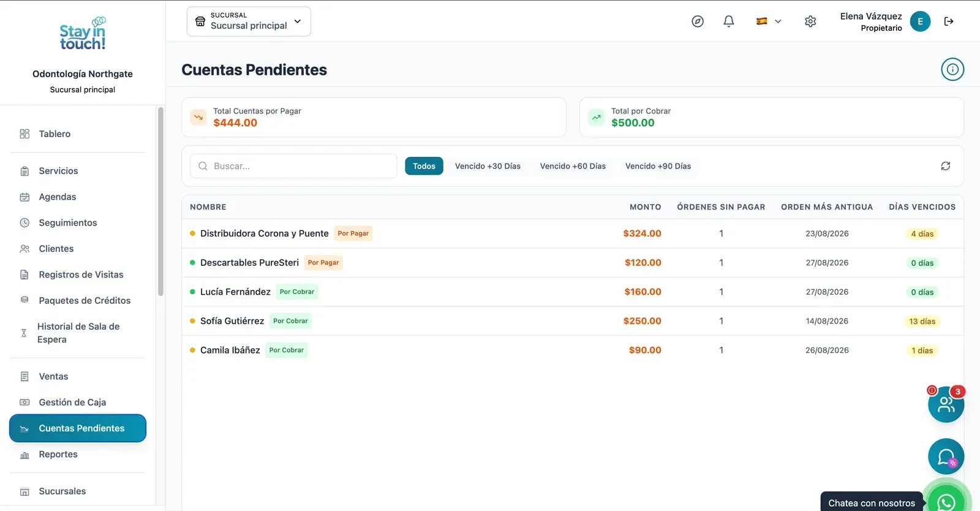980x511 pixels.
Task: Open Sucursales in sidebar
Action: tap(78, 491)
